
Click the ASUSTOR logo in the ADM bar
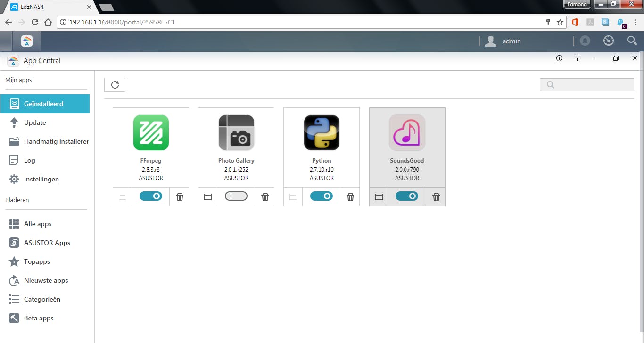pyautogui.click(x=27, y=41)
